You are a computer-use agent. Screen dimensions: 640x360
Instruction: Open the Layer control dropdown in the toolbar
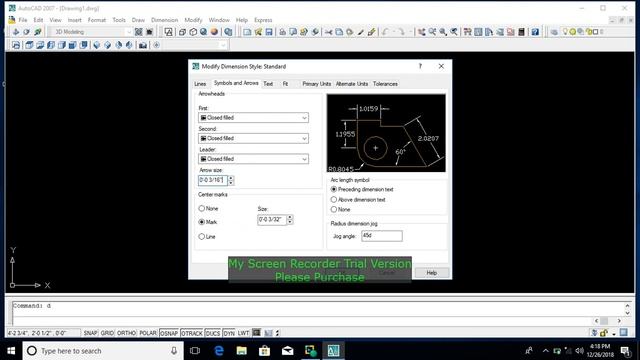click(x=583, y=32)
